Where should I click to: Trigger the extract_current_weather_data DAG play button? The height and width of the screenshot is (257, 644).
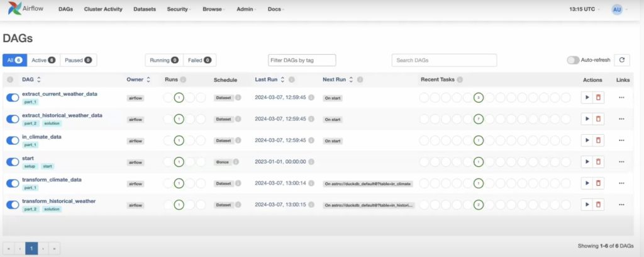click(x=587, y=98)
